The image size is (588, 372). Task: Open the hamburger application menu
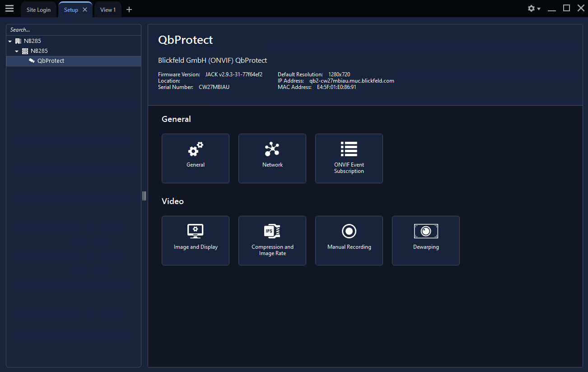(x=9, y=9)
